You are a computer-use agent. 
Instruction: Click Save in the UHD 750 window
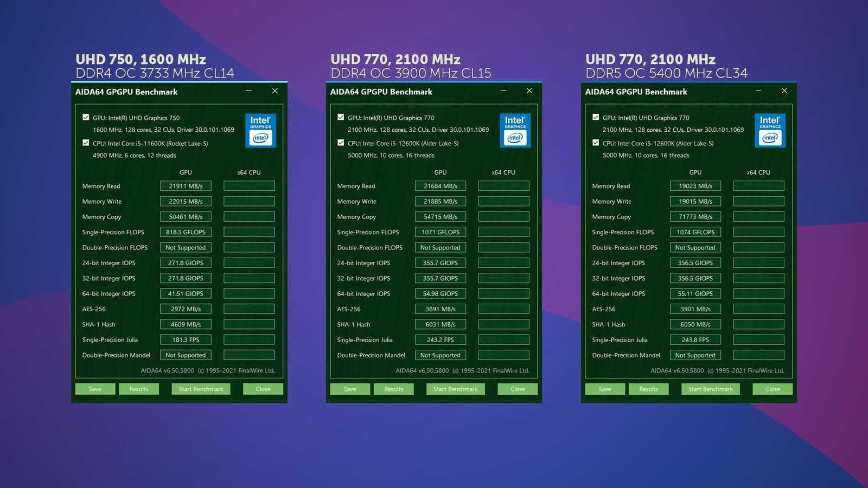[95, 389]
